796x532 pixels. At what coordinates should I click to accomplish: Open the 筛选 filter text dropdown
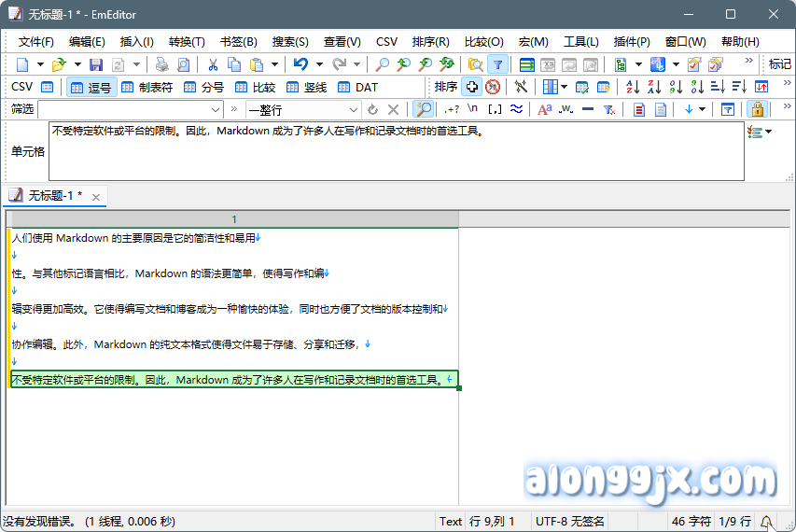click(217, 109)
